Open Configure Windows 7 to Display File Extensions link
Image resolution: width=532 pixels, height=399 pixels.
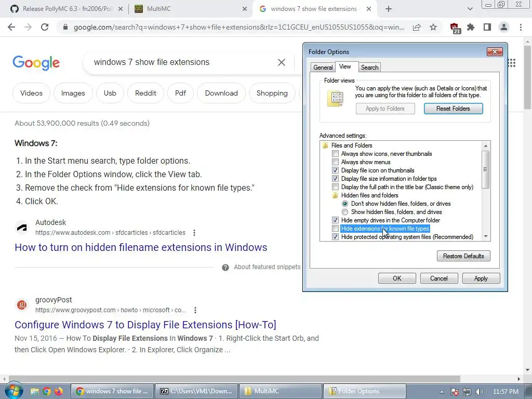(145, 325)
